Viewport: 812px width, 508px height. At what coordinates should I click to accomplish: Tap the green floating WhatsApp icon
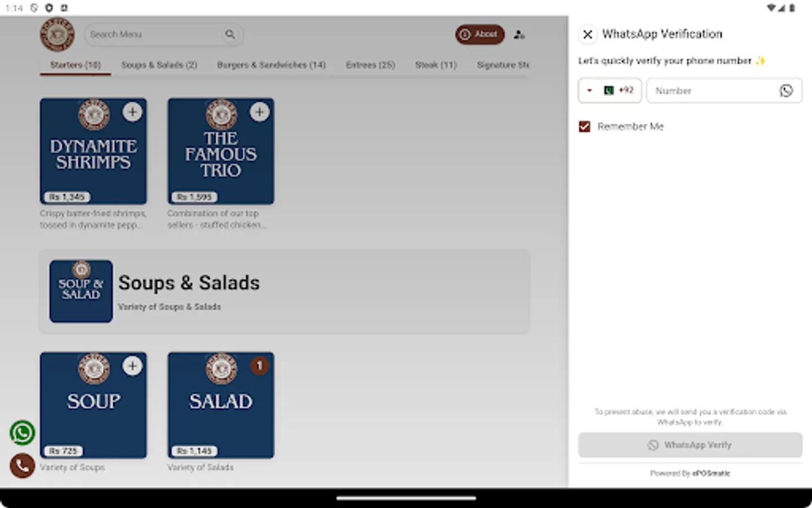[x=23, y=432]
